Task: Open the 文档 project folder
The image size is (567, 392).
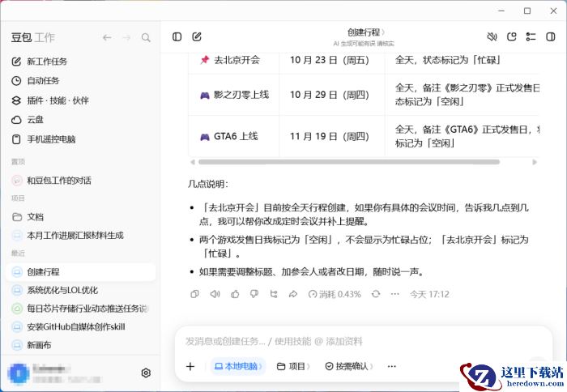Action: coord(81,217)
